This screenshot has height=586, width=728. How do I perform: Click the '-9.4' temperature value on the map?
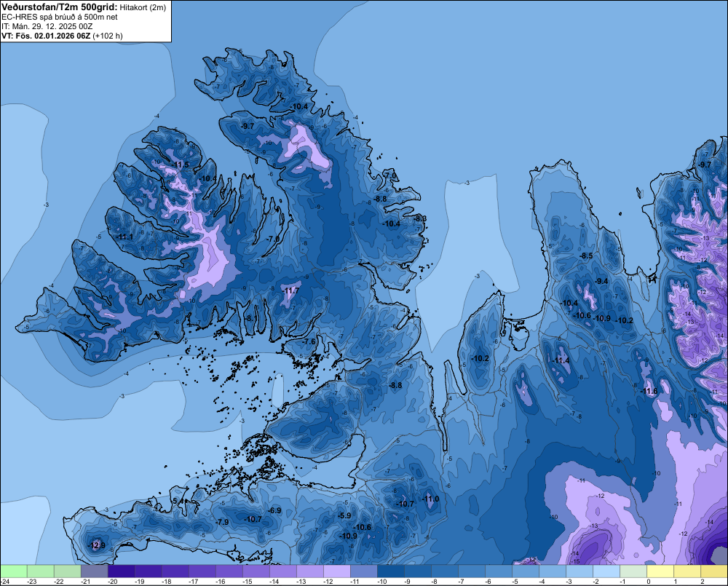pyautogui.click(x=601, y=281)
